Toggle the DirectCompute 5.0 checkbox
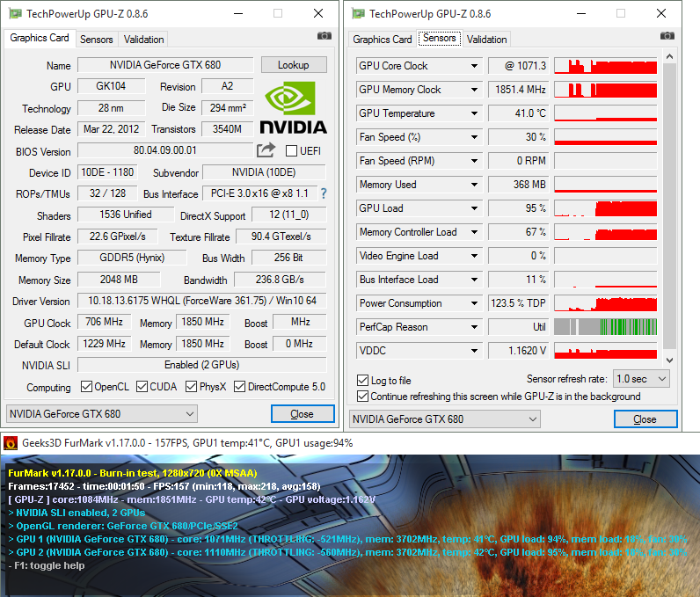 coord(239,386)
